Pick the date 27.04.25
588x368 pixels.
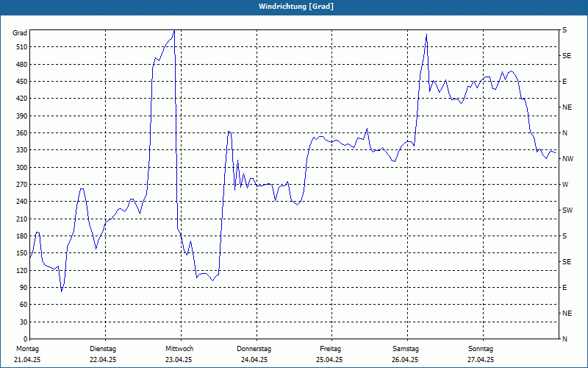481,360
